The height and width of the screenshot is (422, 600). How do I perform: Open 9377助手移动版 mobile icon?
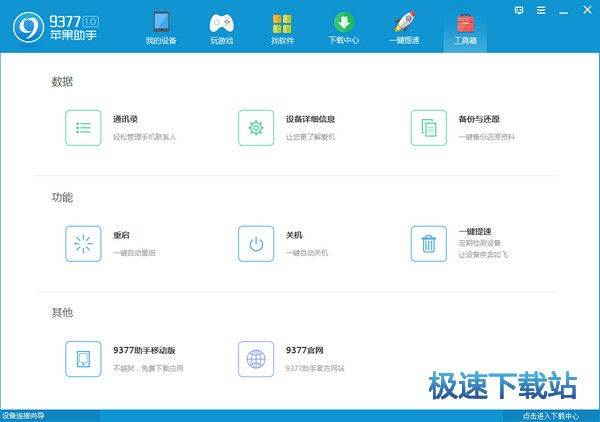coord(84,359)
